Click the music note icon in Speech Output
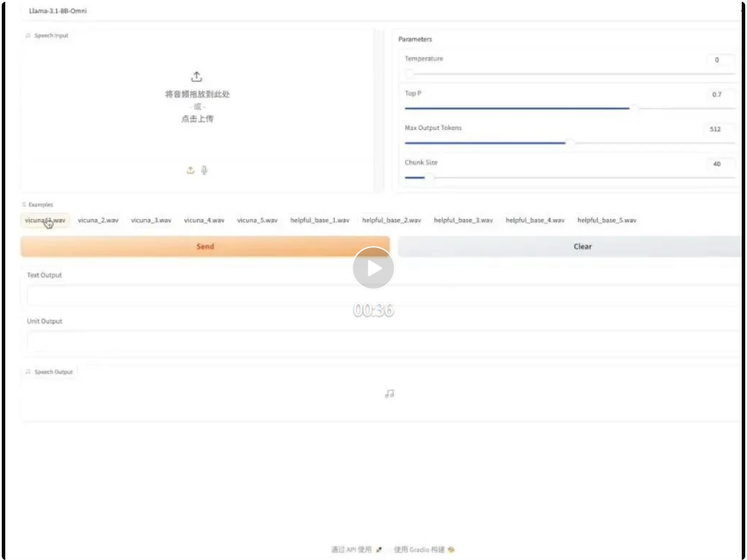Screen dimensions: 747x560 pos(389,394)
